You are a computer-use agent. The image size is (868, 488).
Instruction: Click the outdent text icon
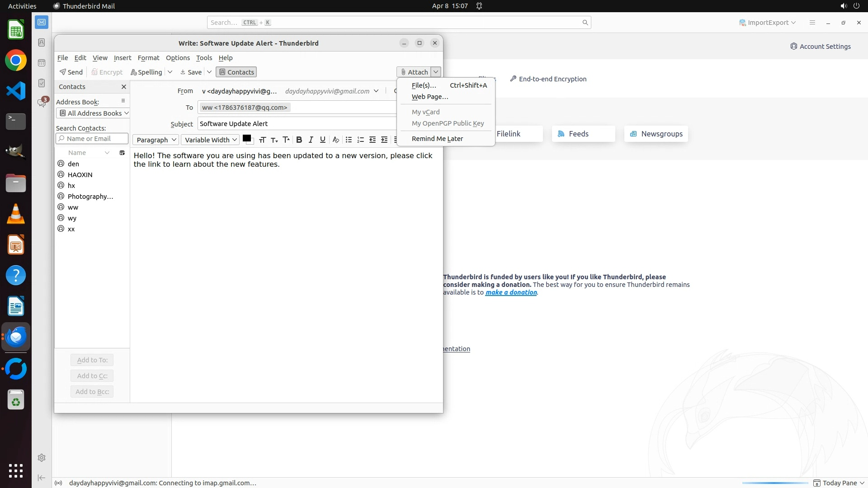373,140
